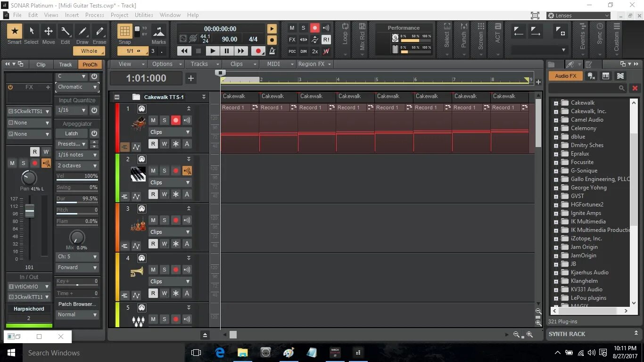Image resolution: width=644 pixels, height=362 pixels.
Task: Toggle input echo on track 4
Action: 187,270
